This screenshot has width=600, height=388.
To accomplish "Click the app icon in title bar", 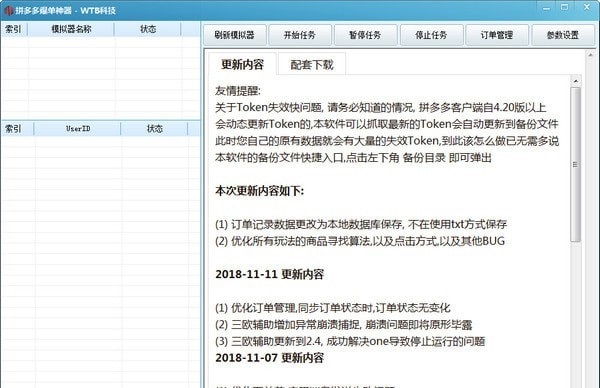I will coord(8,10).
